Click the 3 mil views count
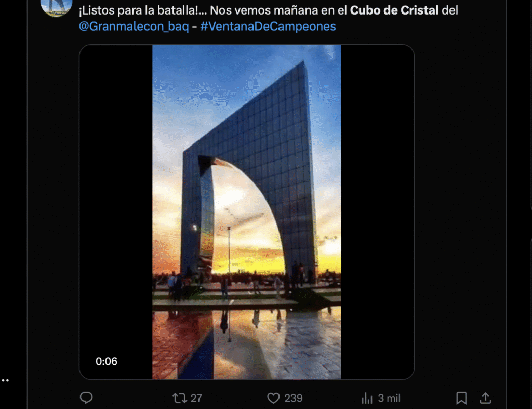The height and width of the screenshot is (409, 532). (x=389, y=398)
